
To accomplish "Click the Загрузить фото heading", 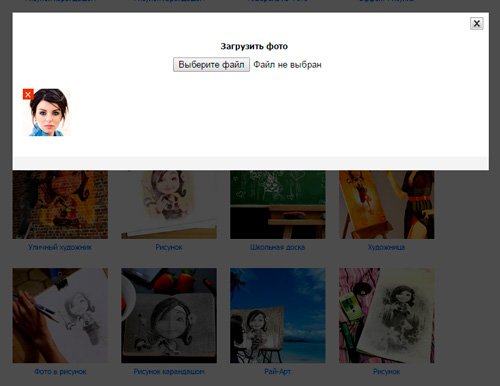I will click(x=254, y=46).
